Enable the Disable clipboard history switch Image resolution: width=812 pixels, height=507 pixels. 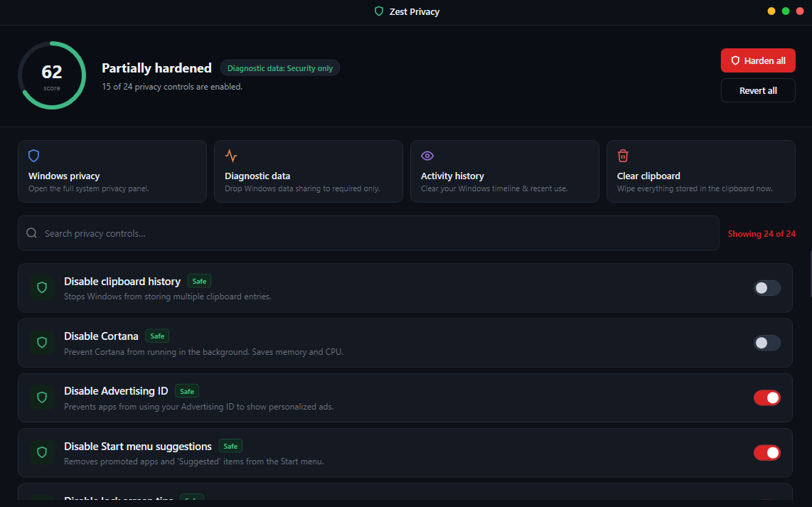click(767, 288)
